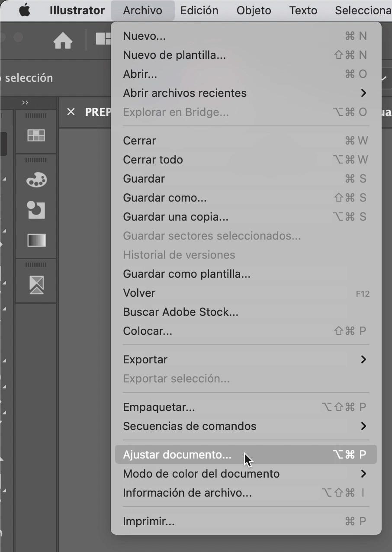The image size is (392, 552).
Task: Choose Empaquetar... menu entry
Action: 246,407
